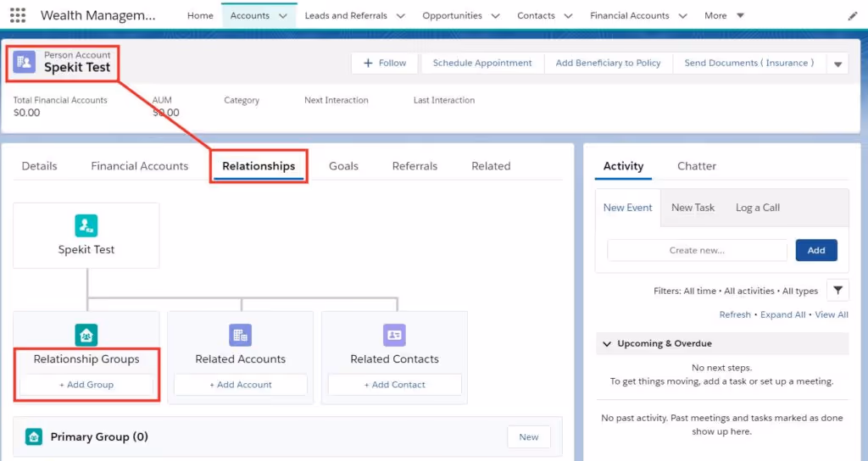Open the activity filter funnel icon

(837, 290)
